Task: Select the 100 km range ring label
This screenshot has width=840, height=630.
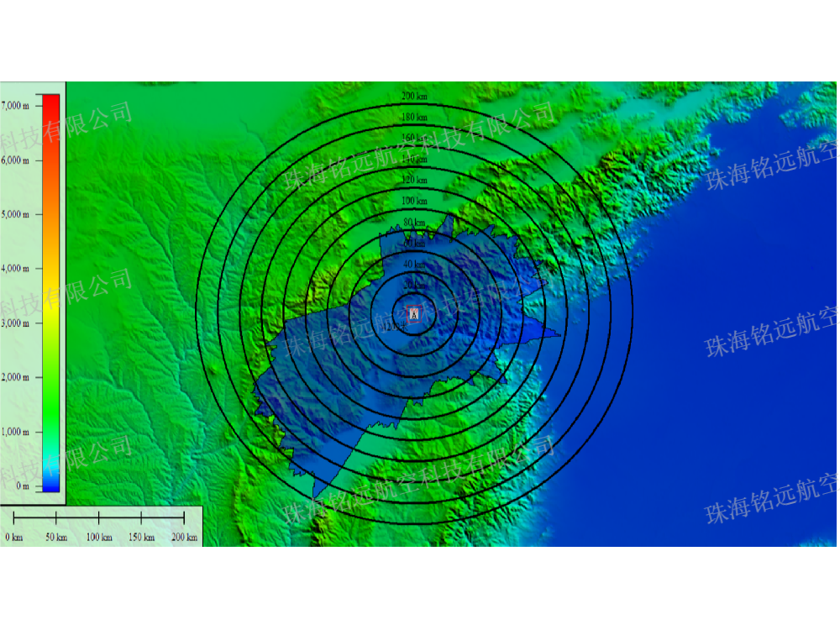Action: pyautogui.click(x=414, y=201)
